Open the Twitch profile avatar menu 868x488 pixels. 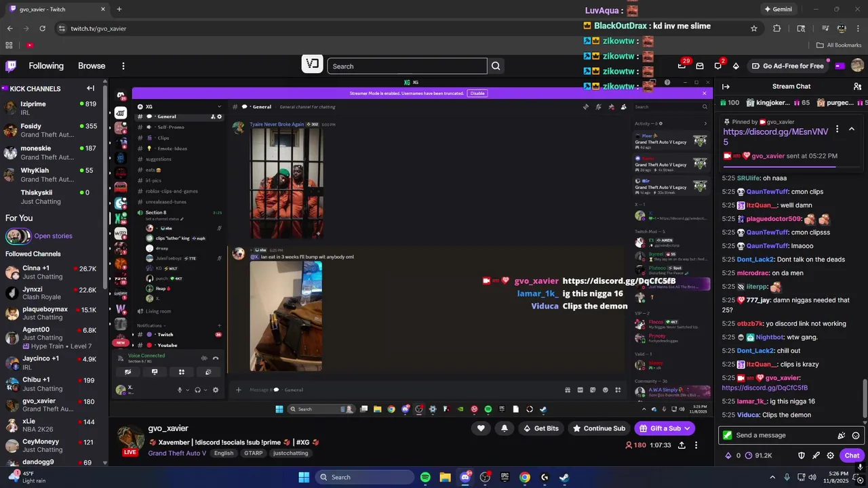(857, 66)
